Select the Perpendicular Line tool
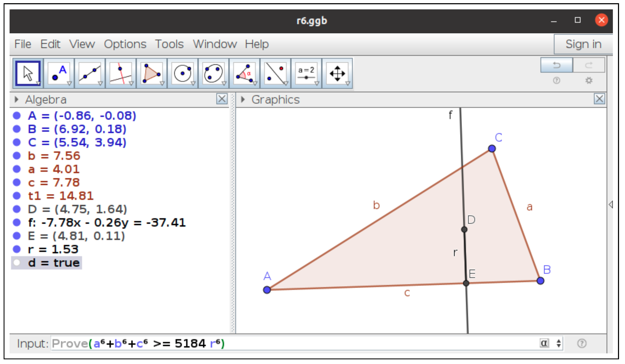The image size is (625, 364). pyautogui.click(x=121, y=74)
